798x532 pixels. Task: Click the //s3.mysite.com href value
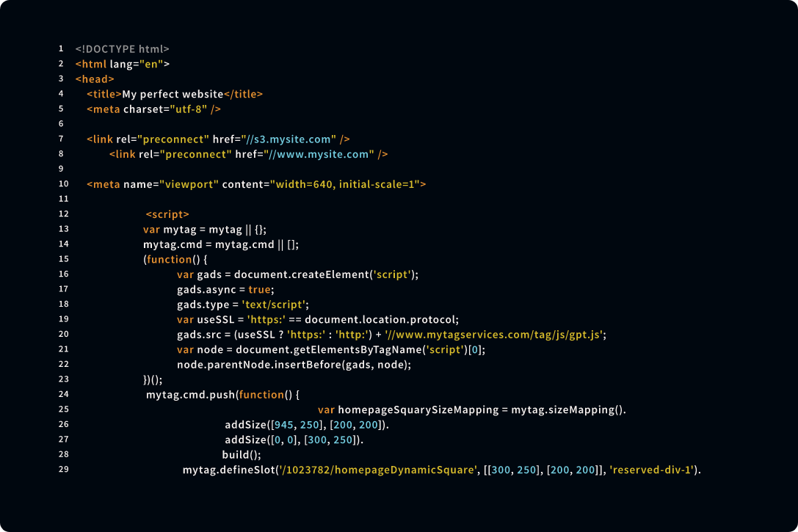tap(289, 139)
